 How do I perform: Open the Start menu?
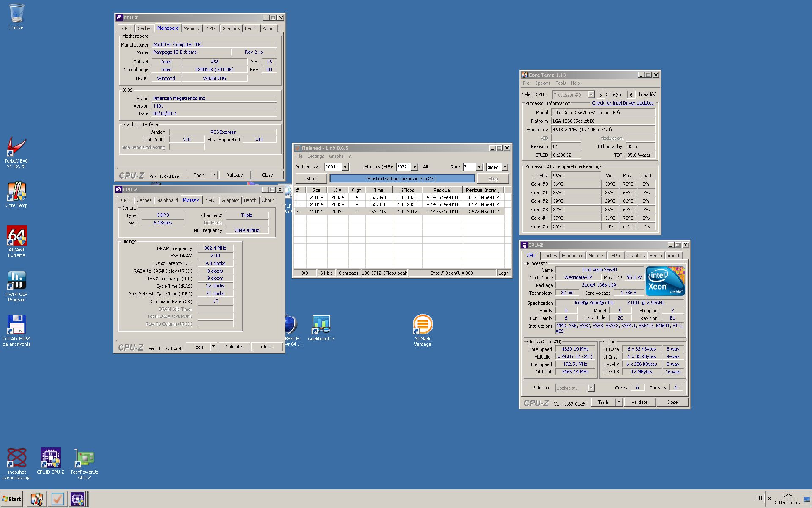[11, 499]
